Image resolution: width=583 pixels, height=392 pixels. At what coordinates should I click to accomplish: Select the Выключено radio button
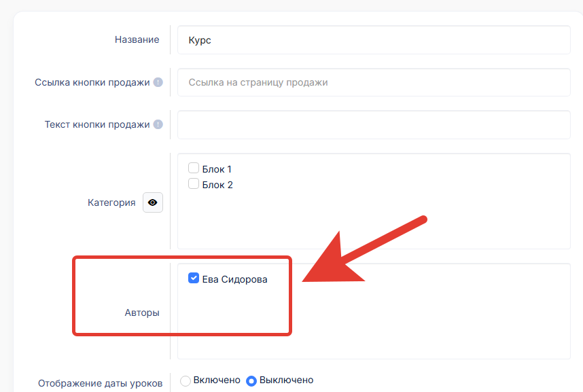[251, 380]
